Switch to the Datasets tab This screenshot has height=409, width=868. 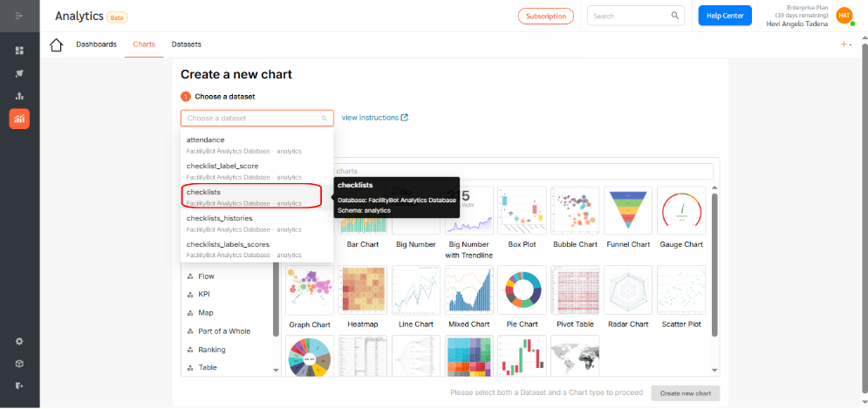(x=187, y=44)
